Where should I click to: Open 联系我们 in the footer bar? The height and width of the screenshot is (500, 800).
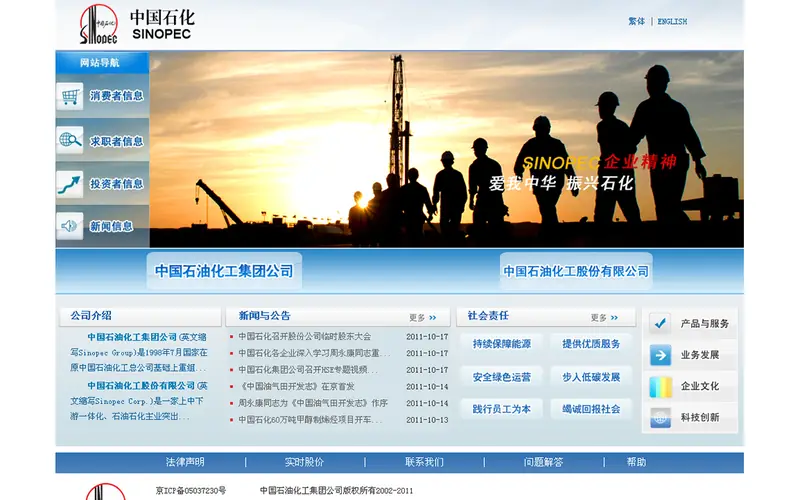pos(424,462)
